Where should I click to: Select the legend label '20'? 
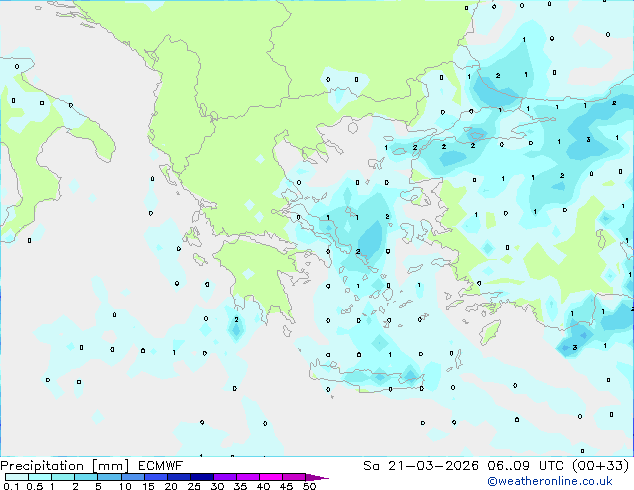(x=171, y=486)
